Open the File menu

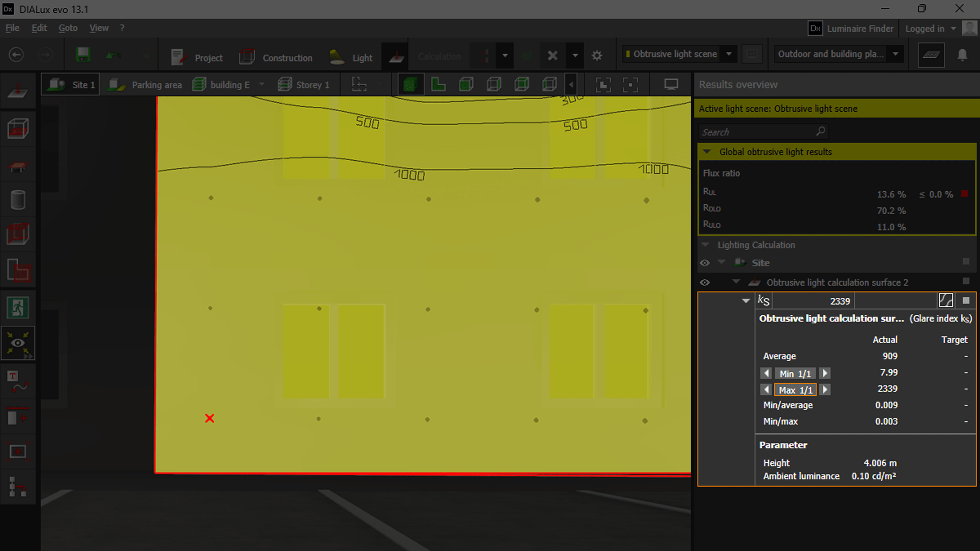point(12,28)
